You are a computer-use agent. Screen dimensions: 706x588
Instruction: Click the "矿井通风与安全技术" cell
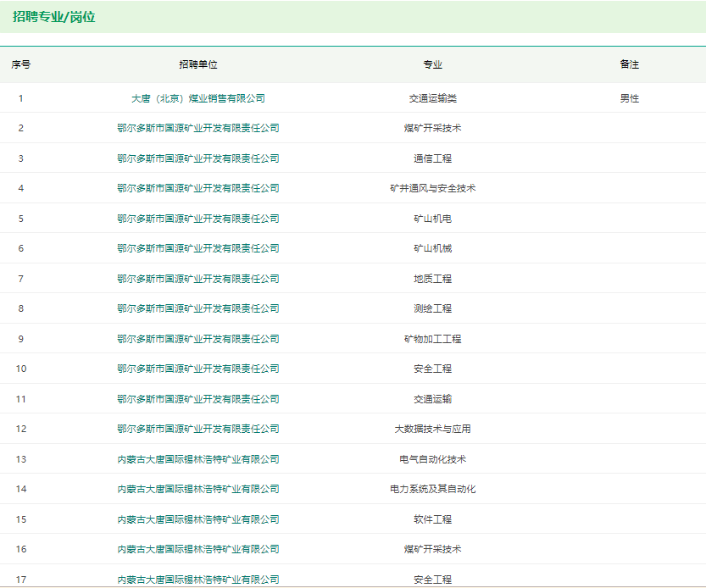(433, 188)
